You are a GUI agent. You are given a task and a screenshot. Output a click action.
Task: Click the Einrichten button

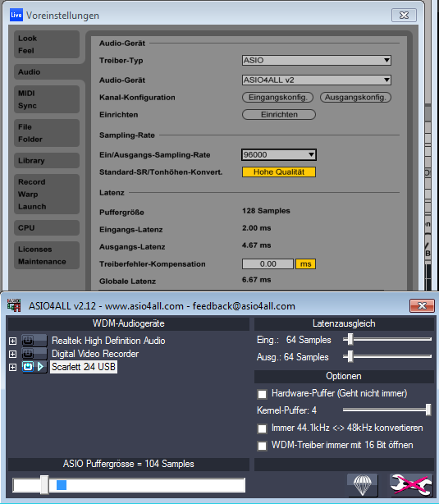coord(279,114)
